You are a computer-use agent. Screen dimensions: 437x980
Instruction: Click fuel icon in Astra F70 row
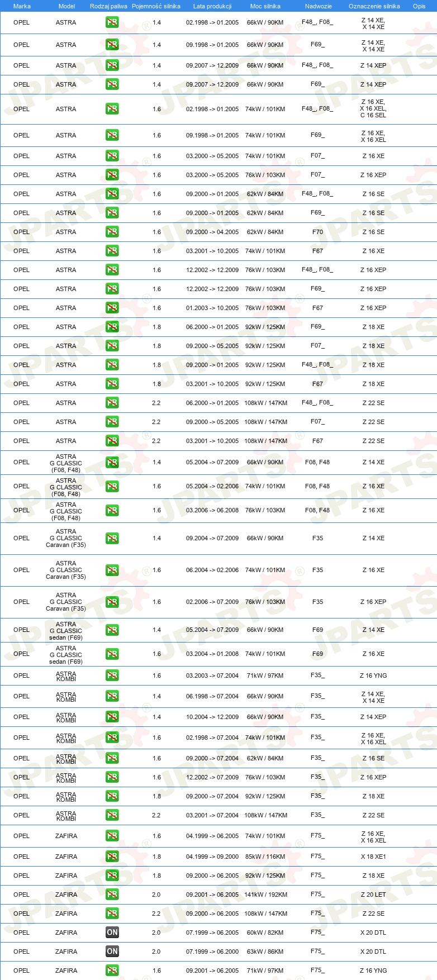[x=112, y=232]
